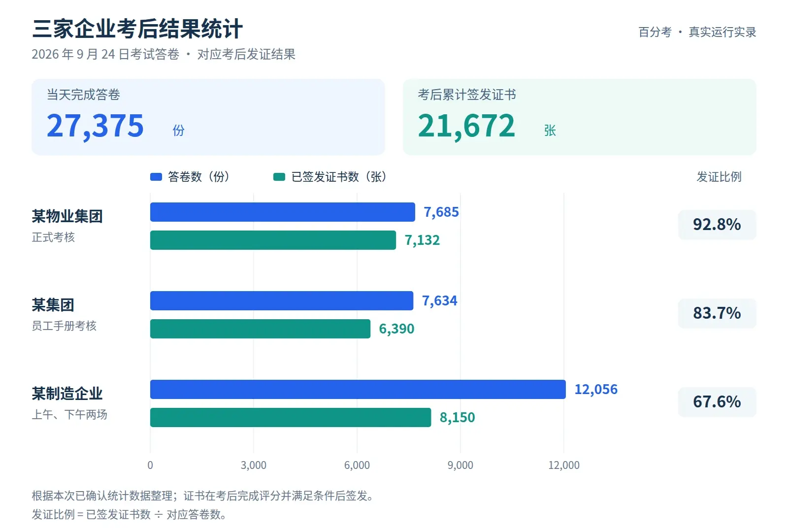
Task: Select the 21,672 total value
Action: pyautogui.click(x=467, y=126)
